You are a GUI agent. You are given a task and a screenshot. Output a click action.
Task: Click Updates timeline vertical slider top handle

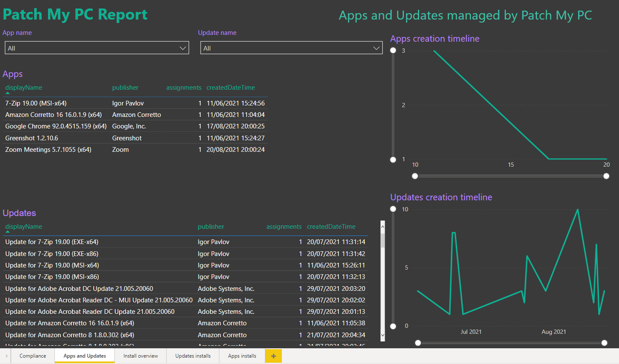393,209
